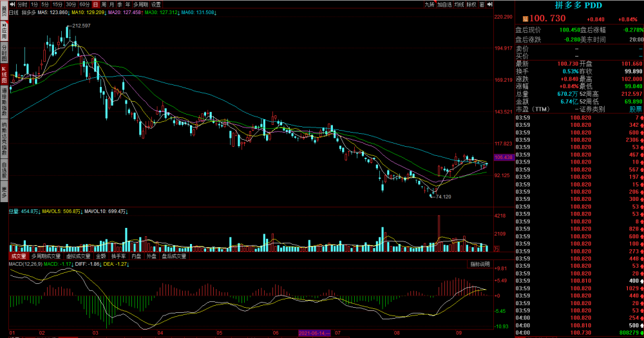The height and width of the screenshot is (338, 644).
Task: Open 多周期 multi-period view
Action: click(140, 5)
